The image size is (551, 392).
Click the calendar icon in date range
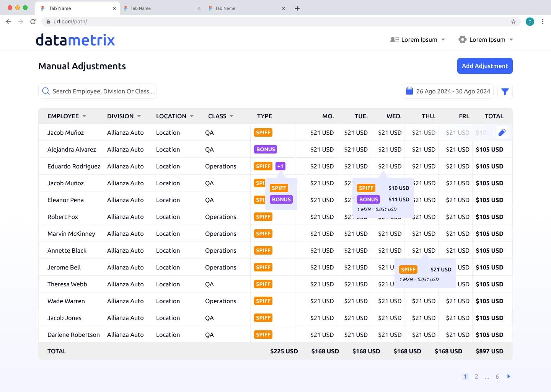(409, 91)
